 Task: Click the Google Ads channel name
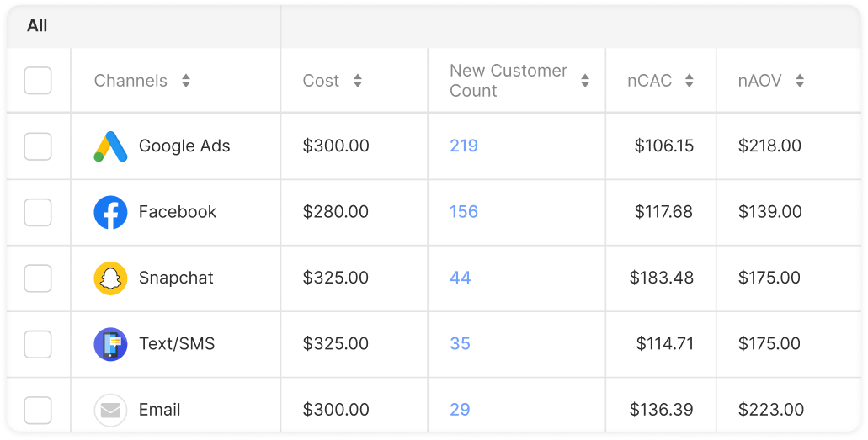(184, 146)
